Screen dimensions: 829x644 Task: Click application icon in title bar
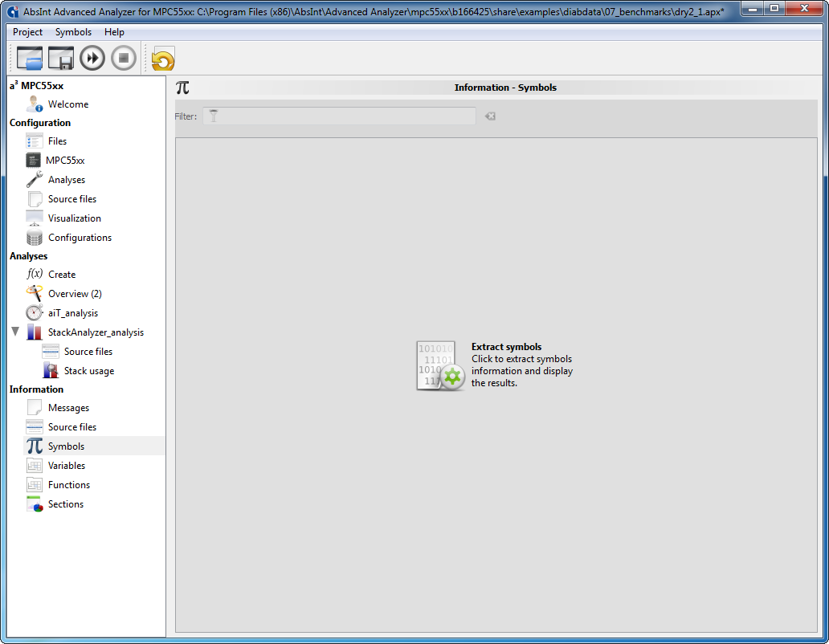coord(13,11)
